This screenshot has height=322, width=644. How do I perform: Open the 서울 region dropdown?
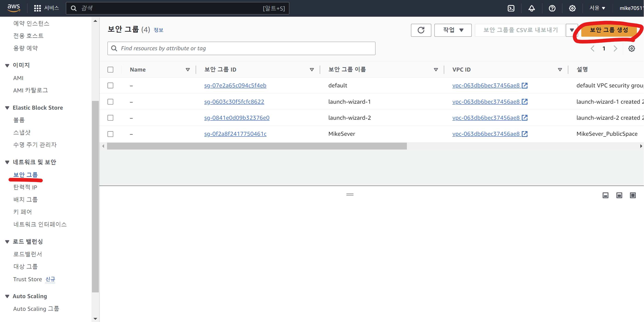597,8
